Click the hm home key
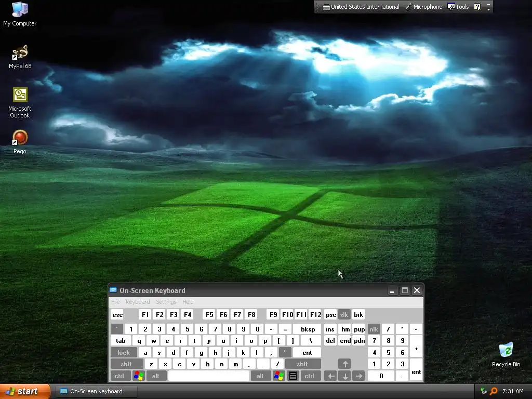 coord(345,329)
